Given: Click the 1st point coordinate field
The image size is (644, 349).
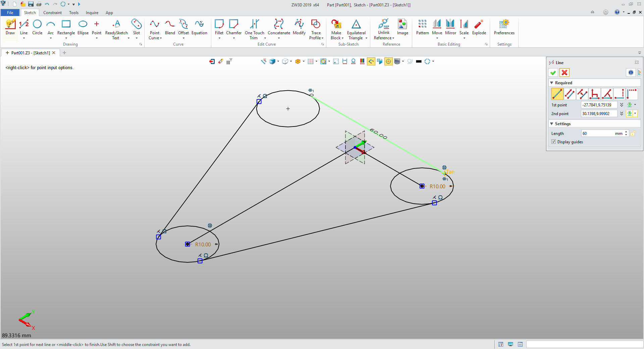Looking at the screenshot, I should click(x=599, y=105).
